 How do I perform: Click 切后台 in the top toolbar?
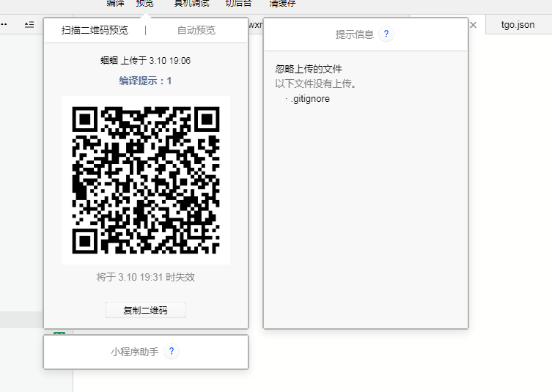tap(239, 4)
